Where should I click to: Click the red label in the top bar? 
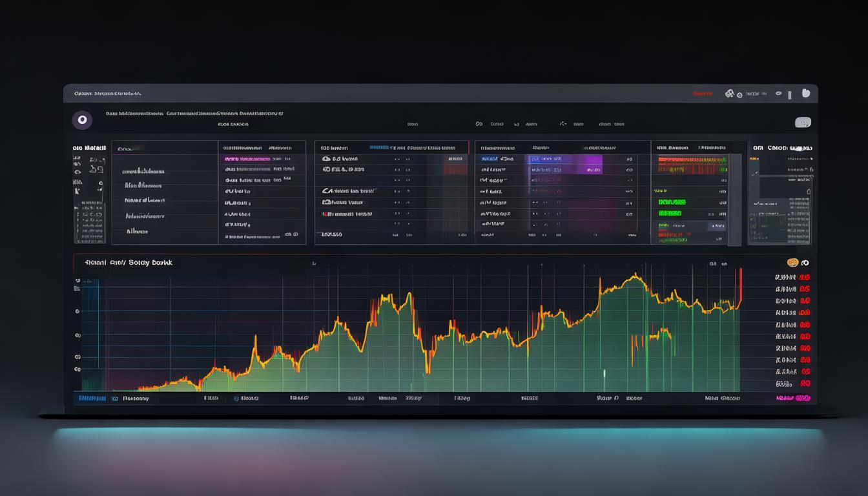point(702,94)
